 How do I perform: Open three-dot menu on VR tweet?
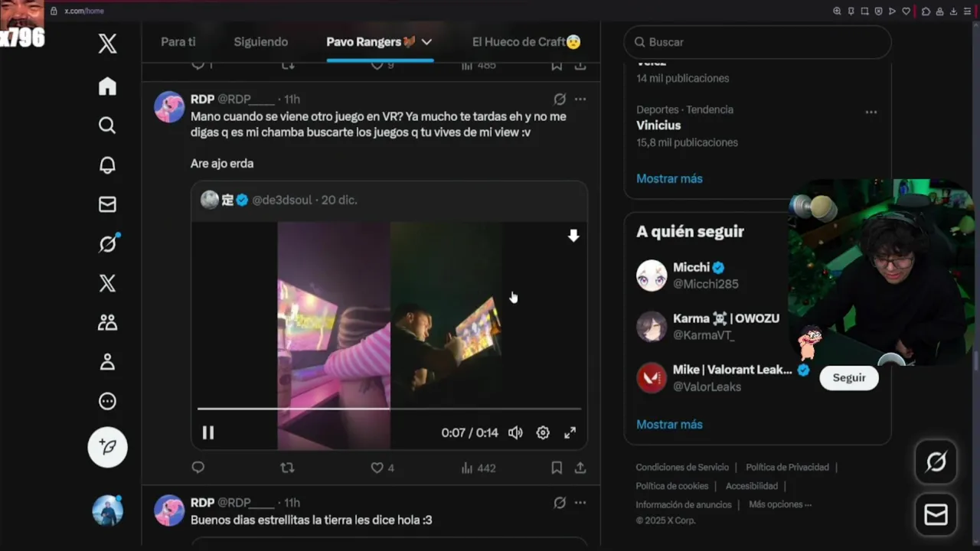pos(580,99)
